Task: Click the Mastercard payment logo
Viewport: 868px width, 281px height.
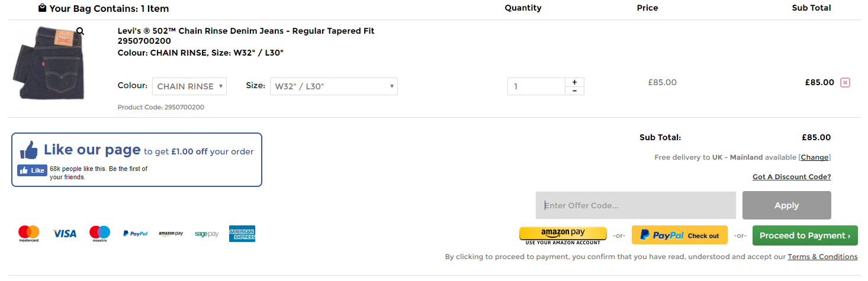Action: [28, 234]
